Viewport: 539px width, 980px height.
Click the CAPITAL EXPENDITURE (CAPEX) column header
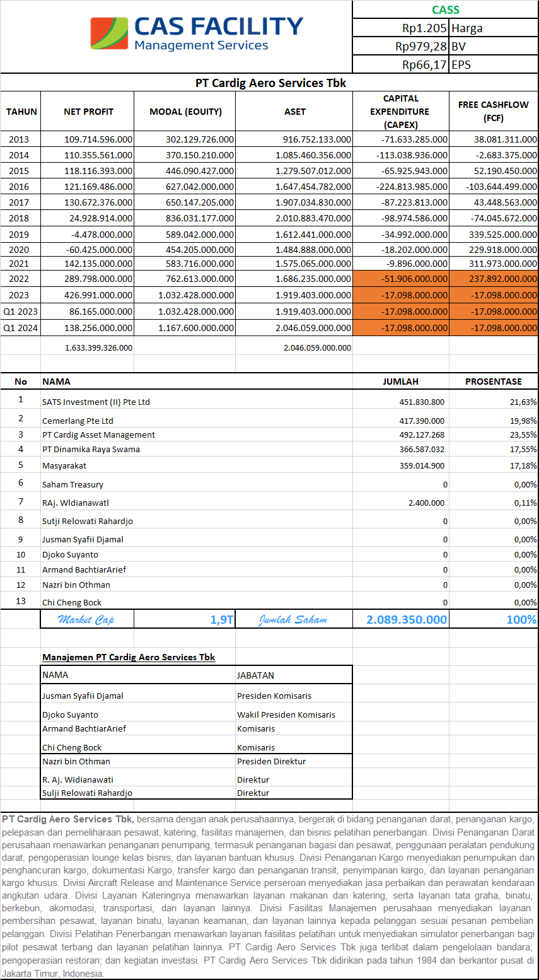click(x=400, y=112)
